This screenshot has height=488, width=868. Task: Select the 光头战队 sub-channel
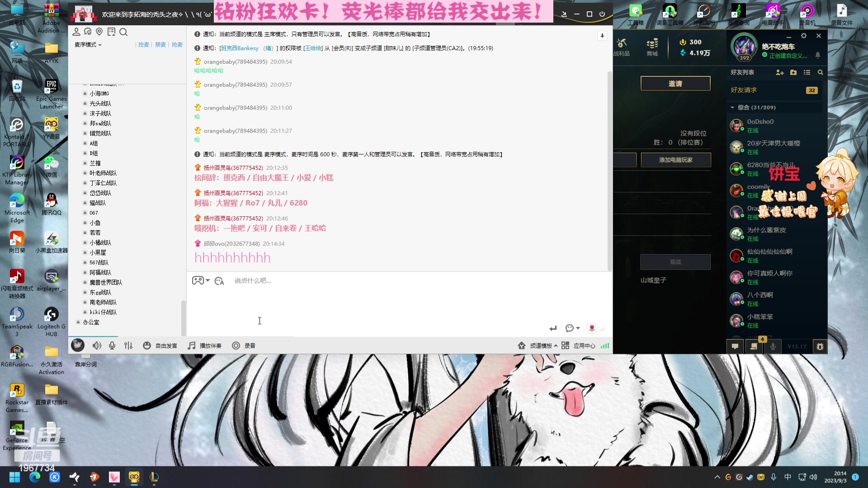tap(100, 103)
